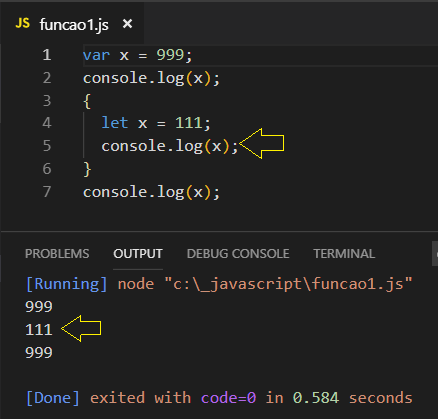Click line number 3 in the gutter
This screenshot has width=441, height=419.
tap(47, 101)
